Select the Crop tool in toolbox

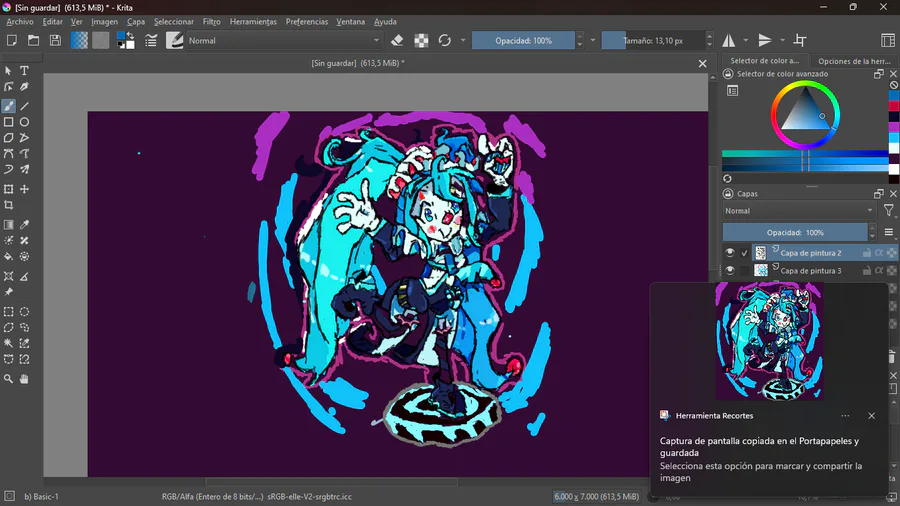pyautogui.click(x=8, y=205)
